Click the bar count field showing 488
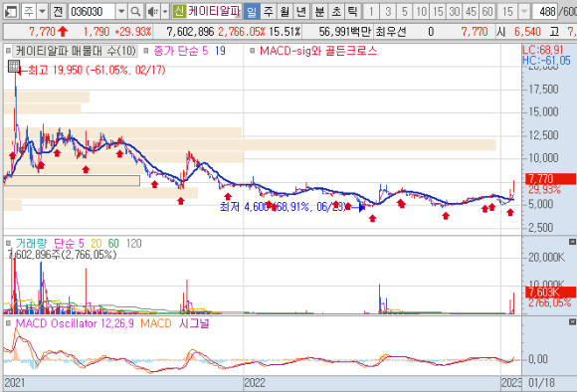 point(544,12)
